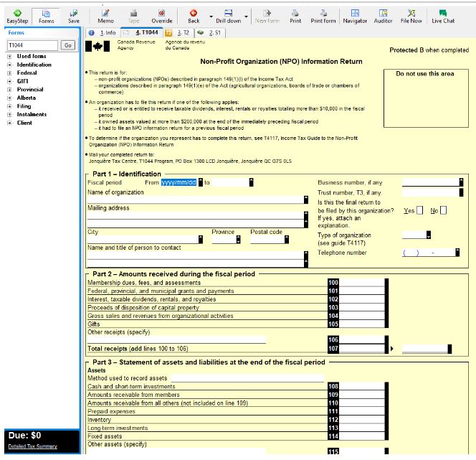
Task: Click line 114 Fixed assets field
Action: coord(361,436)
